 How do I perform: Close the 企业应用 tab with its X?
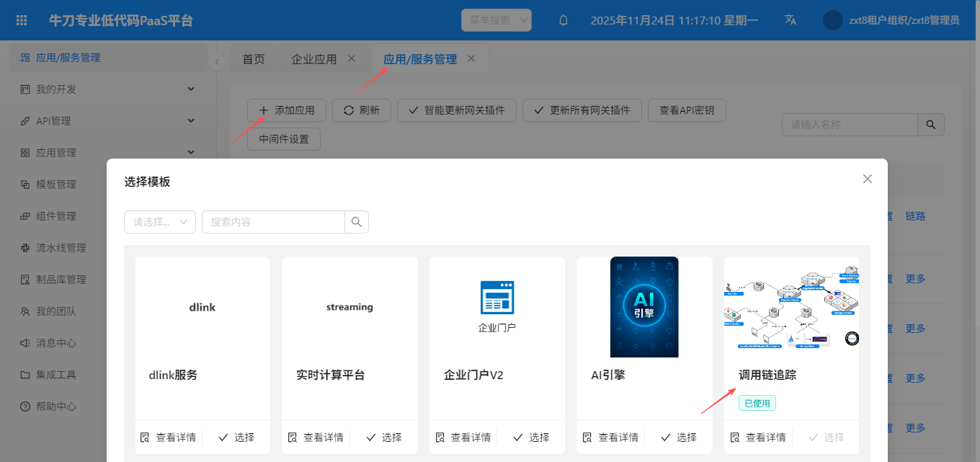(352, 58)
